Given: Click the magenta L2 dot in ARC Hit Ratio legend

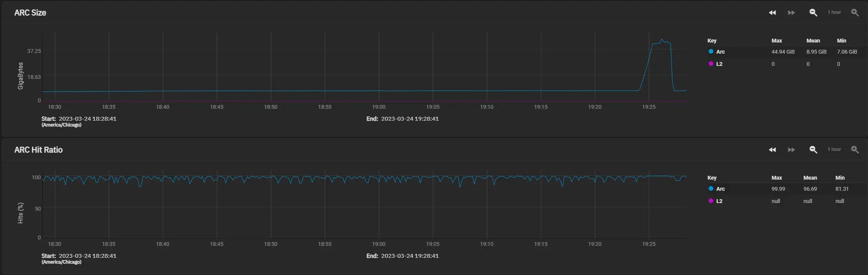Looking at the screenshot, I should click(711, 201).
